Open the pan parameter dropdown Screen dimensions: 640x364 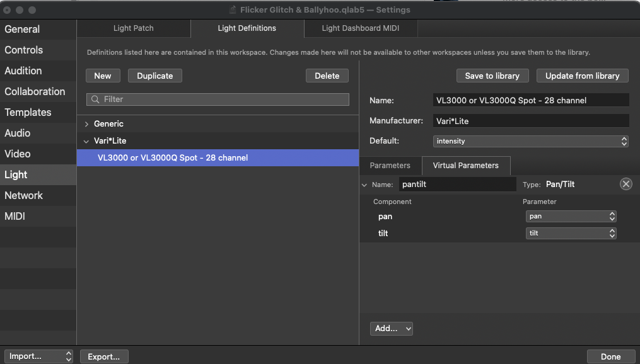click(x=571, y=216)
